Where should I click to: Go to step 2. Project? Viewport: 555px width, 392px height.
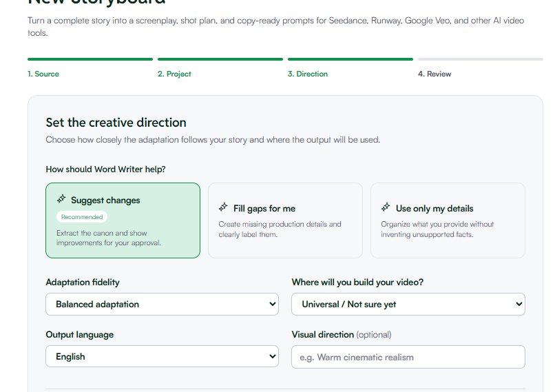tap(174, 74)
